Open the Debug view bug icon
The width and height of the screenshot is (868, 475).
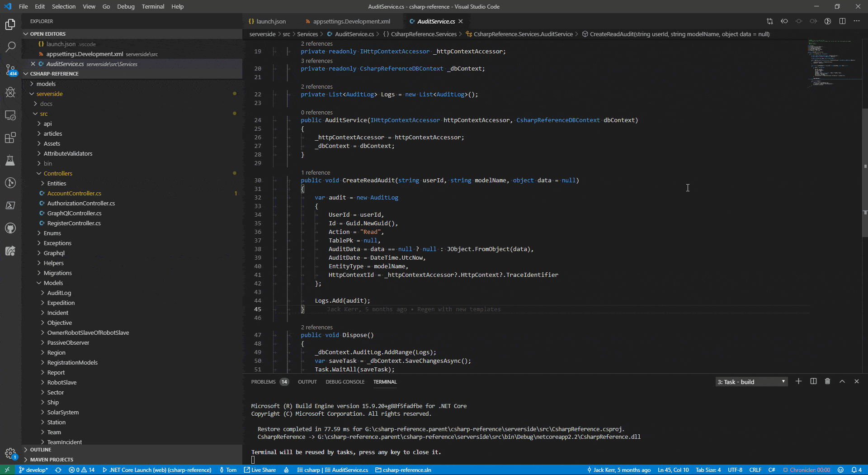click(x=10, y=92)
